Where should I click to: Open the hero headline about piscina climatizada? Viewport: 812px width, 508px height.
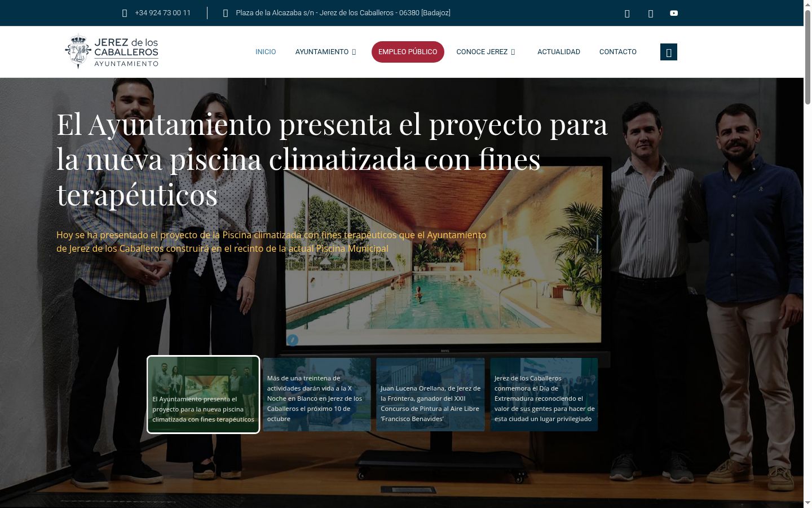[x=332, y=160]
